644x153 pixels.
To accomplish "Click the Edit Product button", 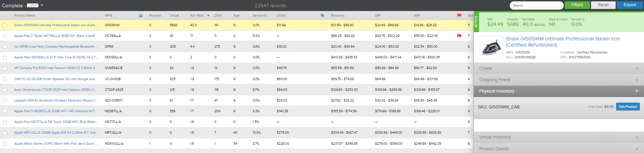I will [628, 107].
